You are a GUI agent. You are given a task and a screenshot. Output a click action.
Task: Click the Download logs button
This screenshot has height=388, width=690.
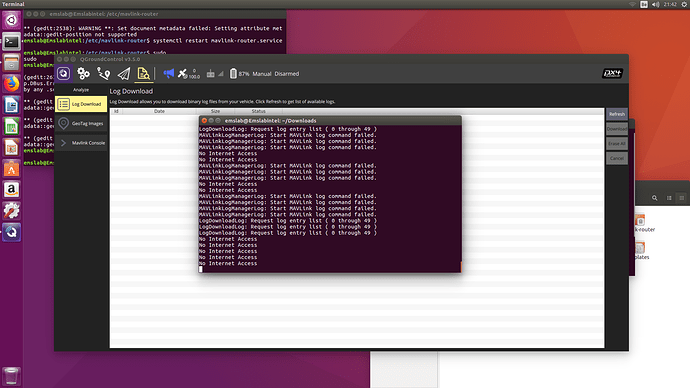[617, 129]
